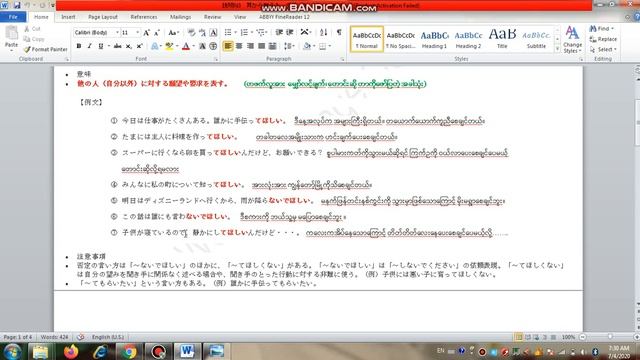Apply the Heading 2 style
This screenshot has height=360, width=640.
[x=468, y=39]
